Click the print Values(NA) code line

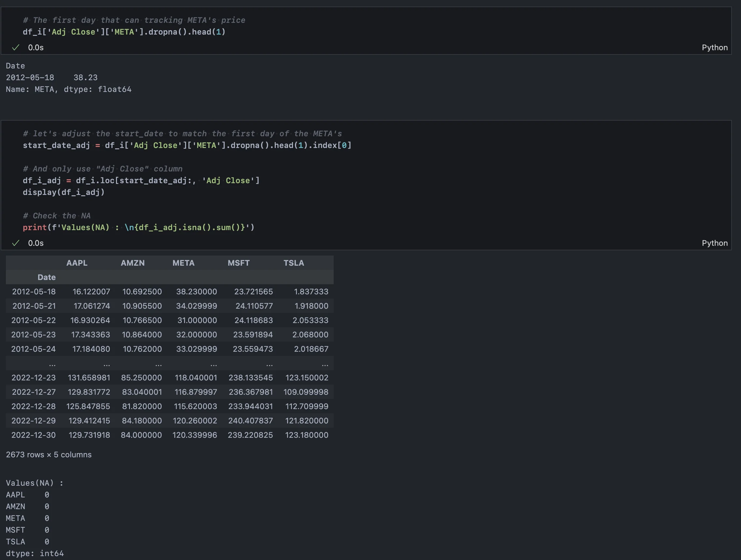coord(138,228)
